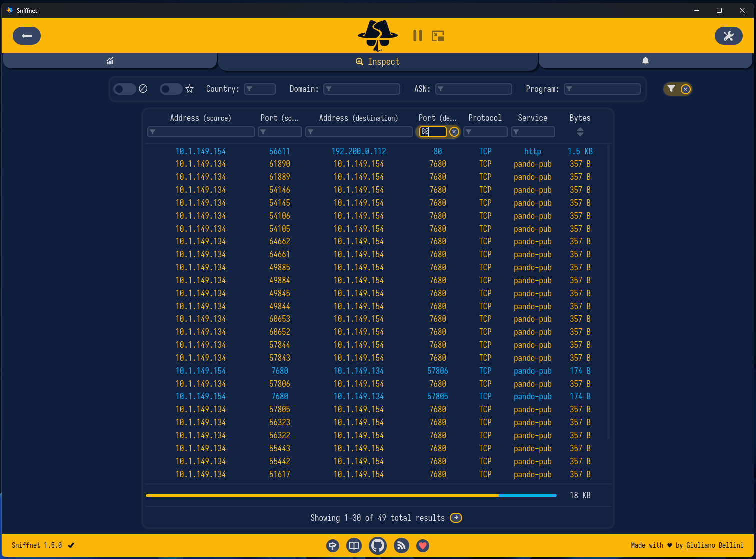Open the Overview chart tab

click(110, 61)
